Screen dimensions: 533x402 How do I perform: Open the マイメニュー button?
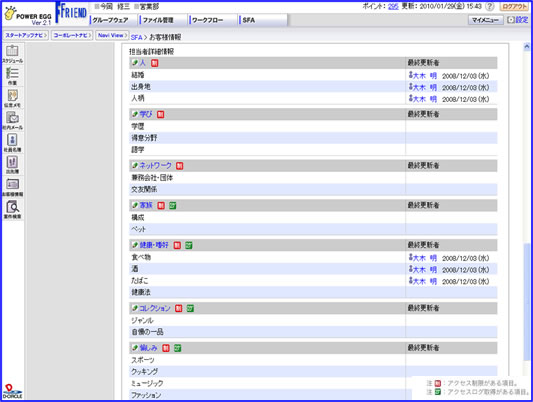(485, 20)
